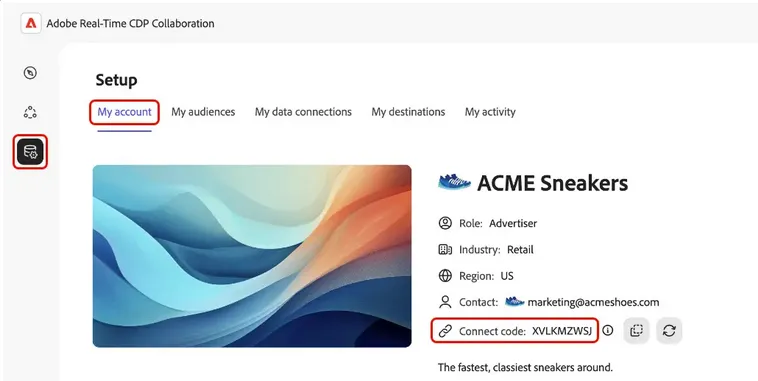Regenerate connect code with refresh icon
Screen dimensions: 758x381
669,331
